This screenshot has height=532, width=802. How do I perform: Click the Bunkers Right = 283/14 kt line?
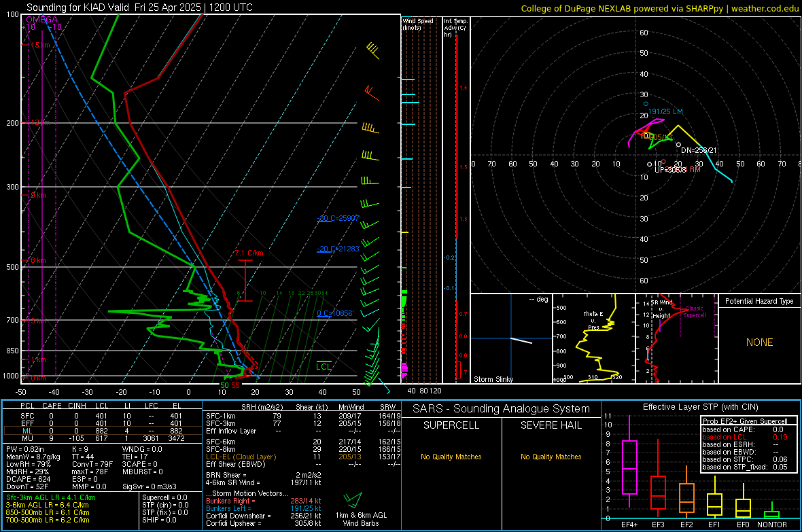coord(264,501)
